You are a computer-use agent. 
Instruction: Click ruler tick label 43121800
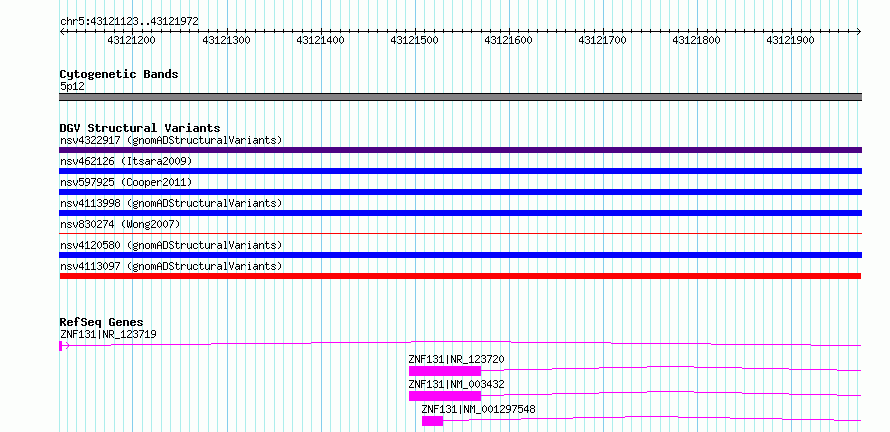[x=696, y=40]
